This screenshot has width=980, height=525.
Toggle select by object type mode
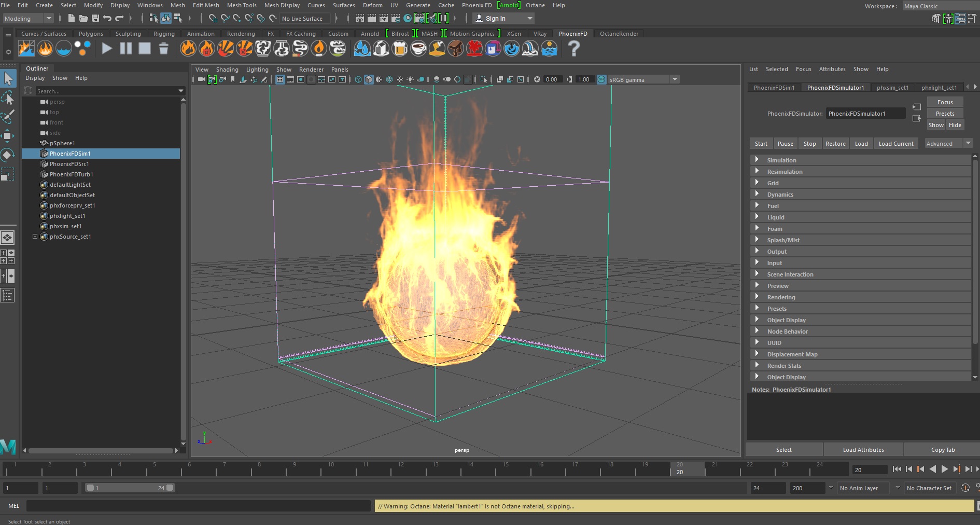[166, 19]
